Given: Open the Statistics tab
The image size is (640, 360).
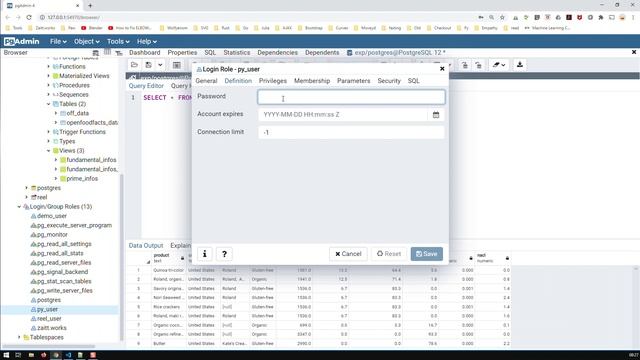Looking at the screenshot, I should [x=237, y=53].
